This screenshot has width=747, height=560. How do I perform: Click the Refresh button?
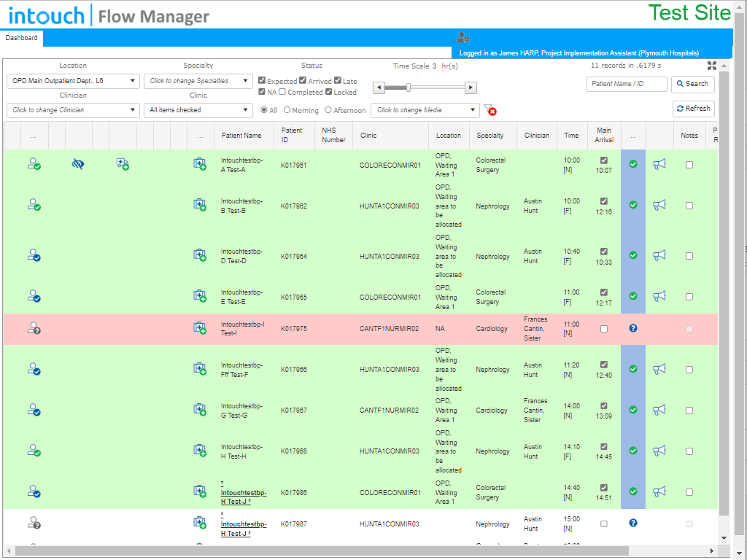pyautogui.click(x=694, y=109)
